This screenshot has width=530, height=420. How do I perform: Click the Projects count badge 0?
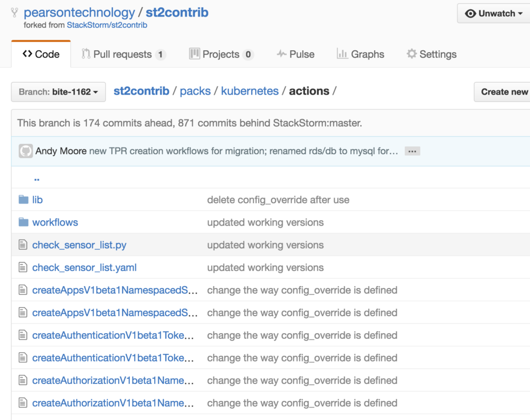point(248,54)
